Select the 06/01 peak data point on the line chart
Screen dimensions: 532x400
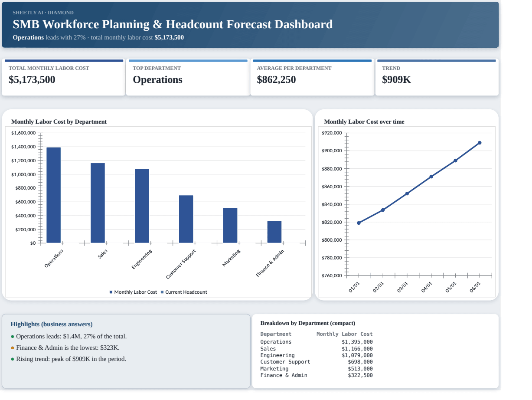point(480,143)
